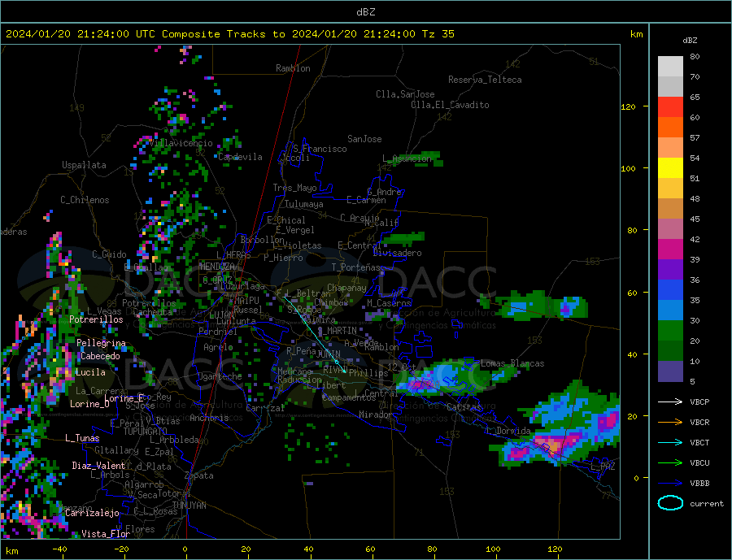Viewport: 732px width, 560px height.
Task: Click the 'Cabecedo' map label
Action: 100,356
